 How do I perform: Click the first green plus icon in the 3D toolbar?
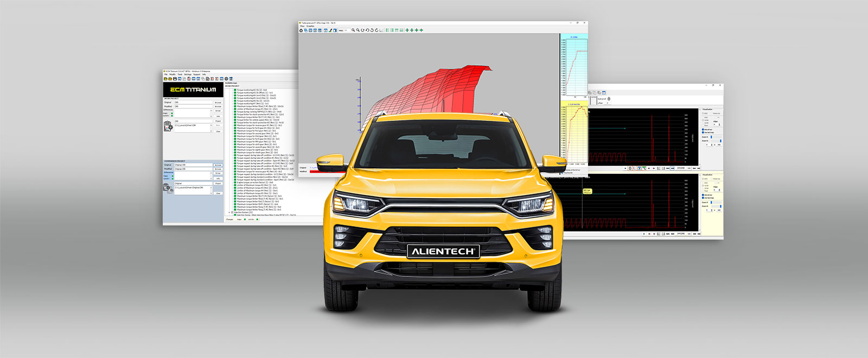click(407, 30)
